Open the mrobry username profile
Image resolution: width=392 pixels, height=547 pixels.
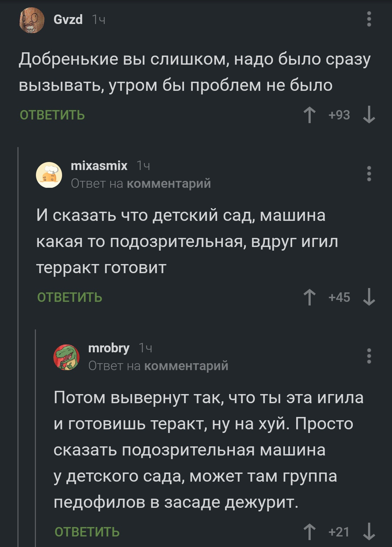109,348
